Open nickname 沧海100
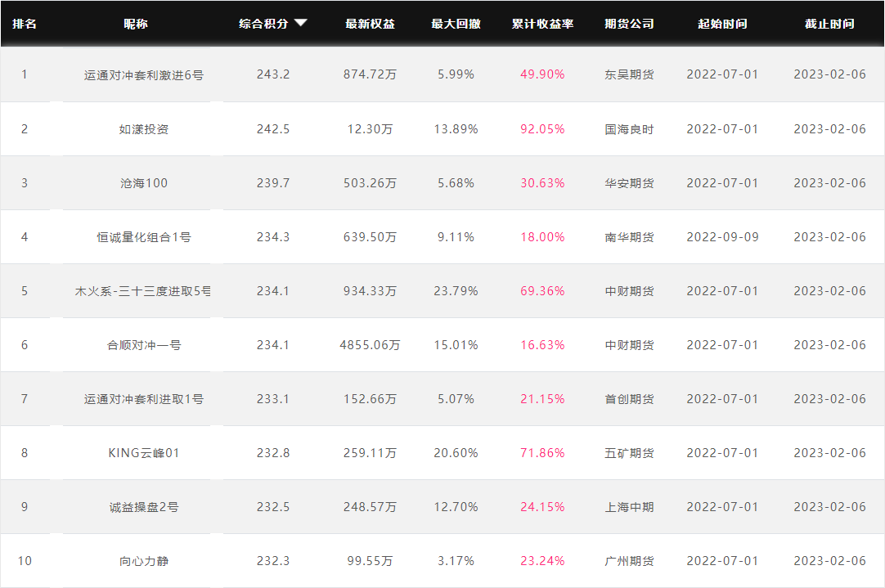Screen dimensions: 885x588 click(x=144, y=183)
